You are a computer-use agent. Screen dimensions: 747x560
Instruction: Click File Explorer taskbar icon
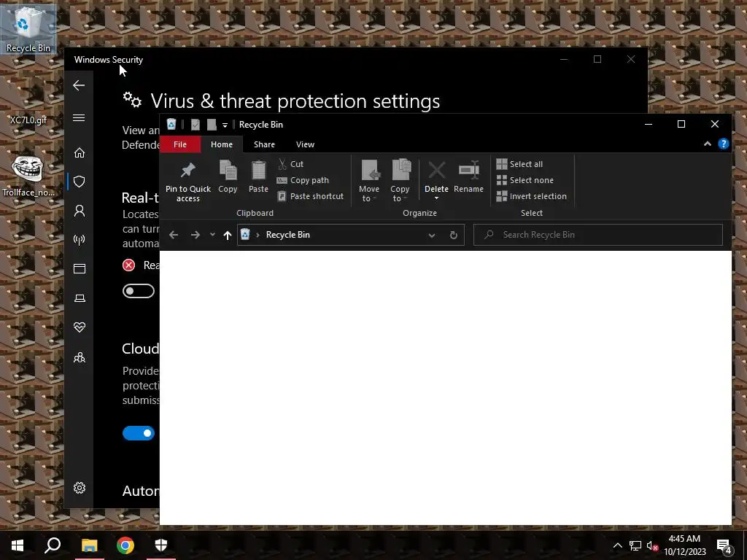(x=89, y=545)
